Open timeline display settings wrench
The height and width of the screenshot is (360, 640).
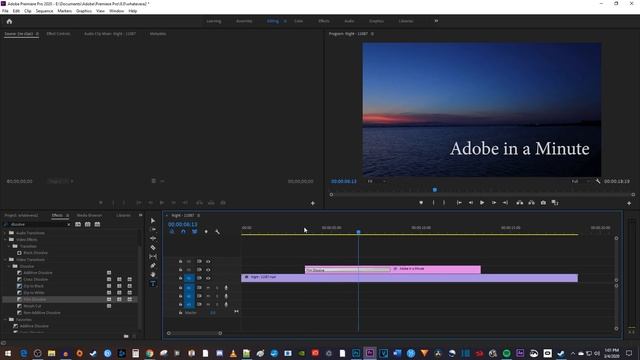[x=218, y=232]
